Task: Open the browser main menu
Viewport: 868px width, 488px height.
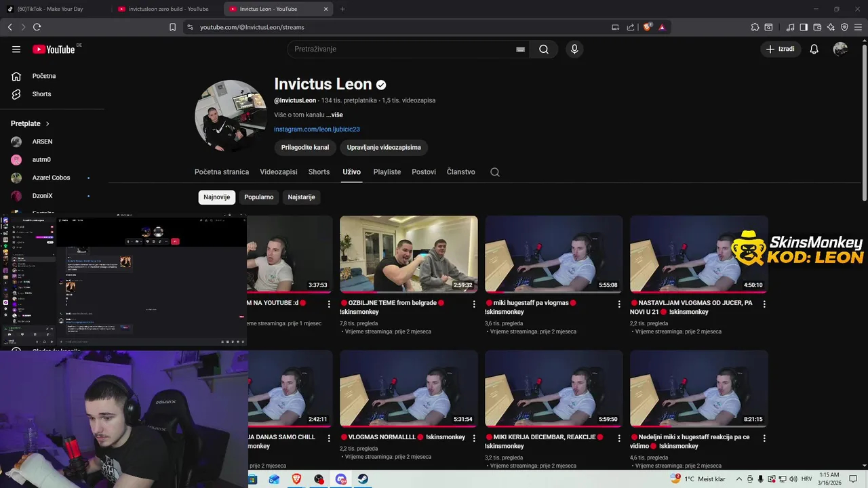Action: click(x=858, y=27)
